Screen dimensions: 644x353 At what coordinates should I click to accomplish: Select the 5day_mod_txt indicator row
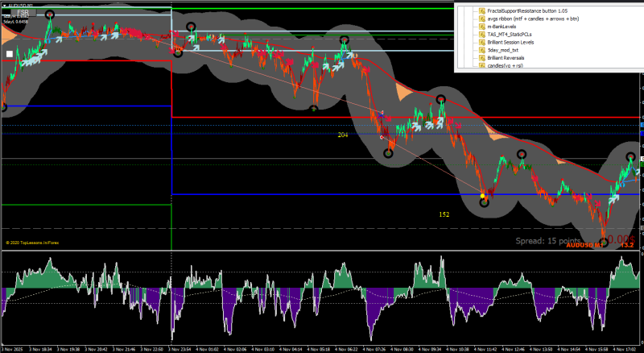pyautogui.click(x=502, y=50)
